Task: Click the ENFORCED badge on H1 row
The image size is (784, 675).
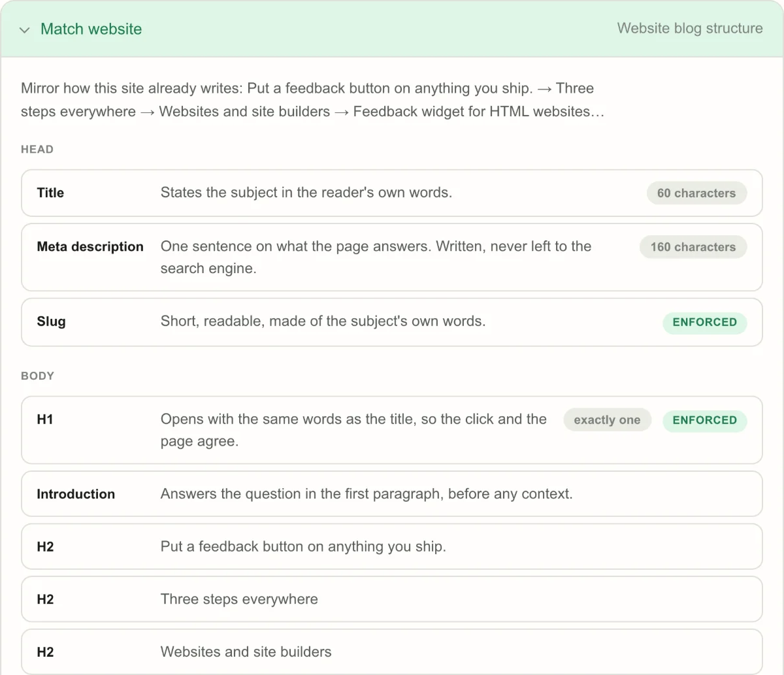Action: click(x=704, y=420)
